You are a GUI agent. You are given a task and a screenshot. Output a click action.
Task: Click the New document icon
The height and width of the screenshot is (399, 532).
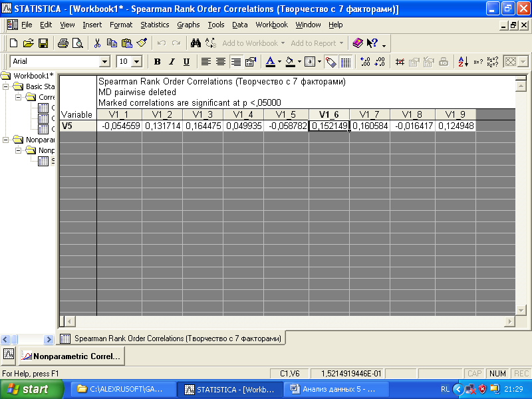pos(13,43)
